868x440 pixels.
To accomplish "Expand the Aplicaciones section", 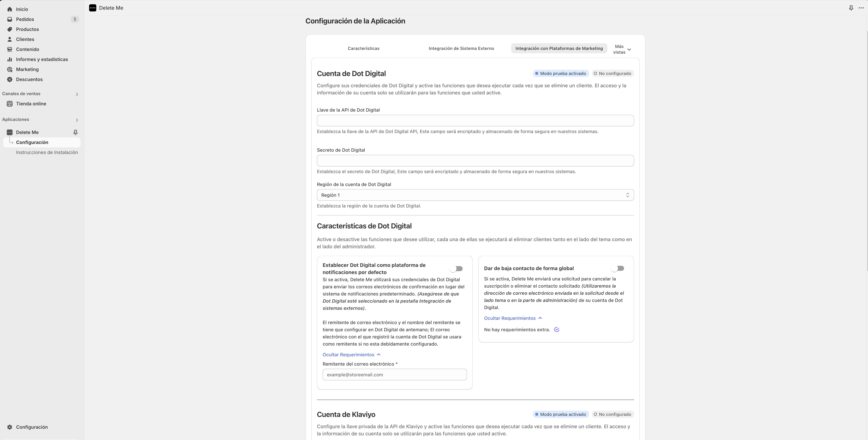I will [77, 120].
